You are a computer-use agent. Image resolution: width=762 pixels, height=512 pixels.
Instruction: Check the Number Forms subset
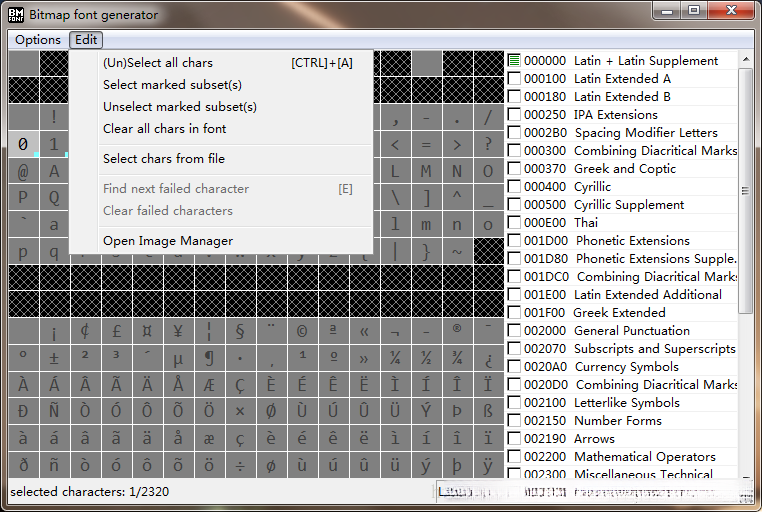click(x=514, y=421)
